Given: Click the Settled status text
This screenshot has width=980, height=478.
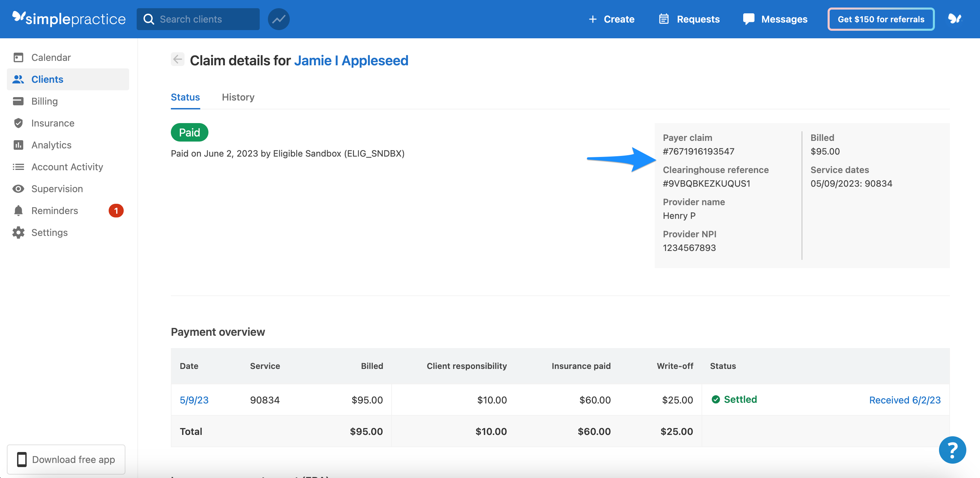Looking at the screenshot, I should tap(740, 399).
